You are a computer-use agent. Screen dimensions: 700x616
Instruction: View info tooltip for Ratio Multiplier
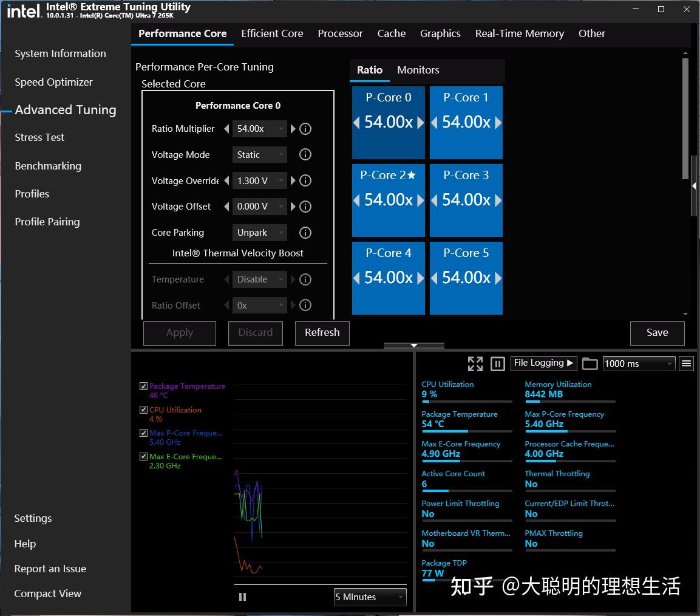tap(305, 129)
